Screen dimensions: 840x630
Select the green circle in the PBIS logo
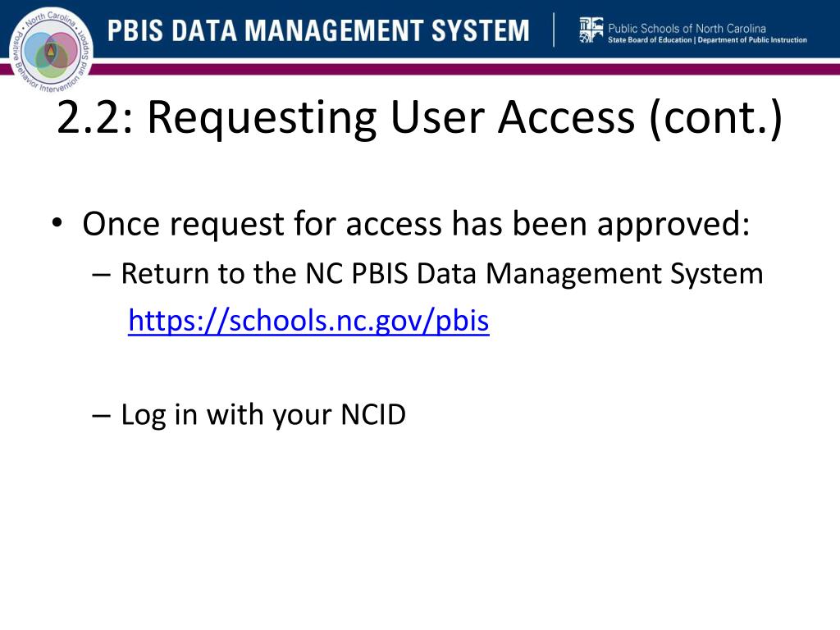(50, 66)
